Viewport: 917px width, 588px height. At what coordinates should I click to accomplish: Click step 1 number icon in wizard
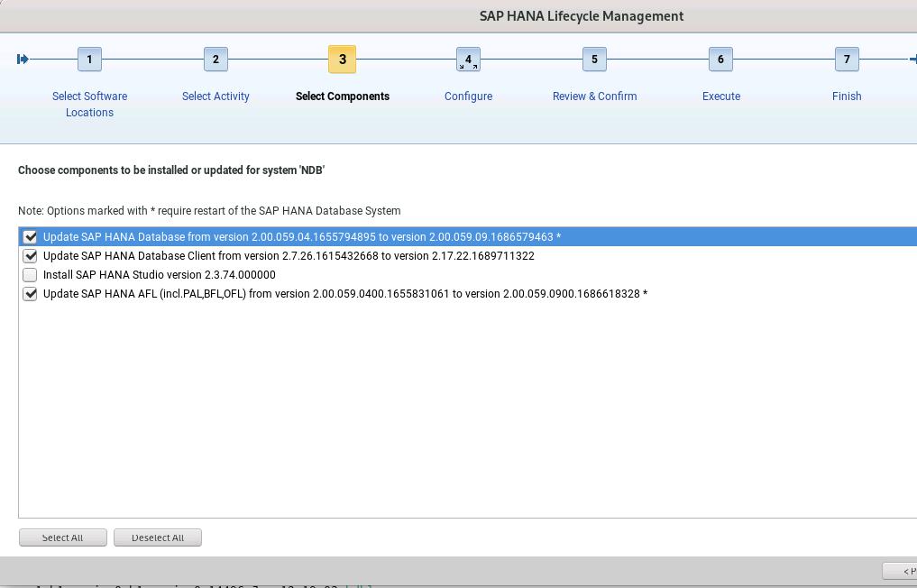pos(89,60)
